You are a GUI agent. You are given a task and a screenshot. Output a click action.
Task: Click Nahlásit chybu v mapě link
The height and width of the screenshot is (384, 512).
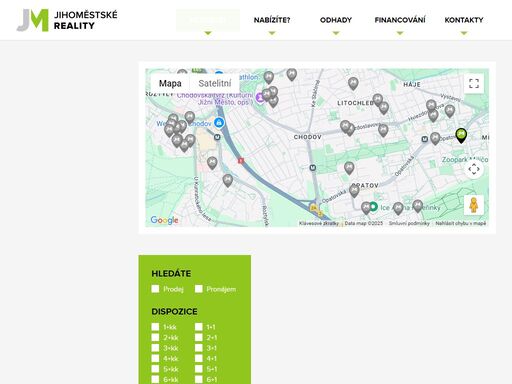[461, 223]
